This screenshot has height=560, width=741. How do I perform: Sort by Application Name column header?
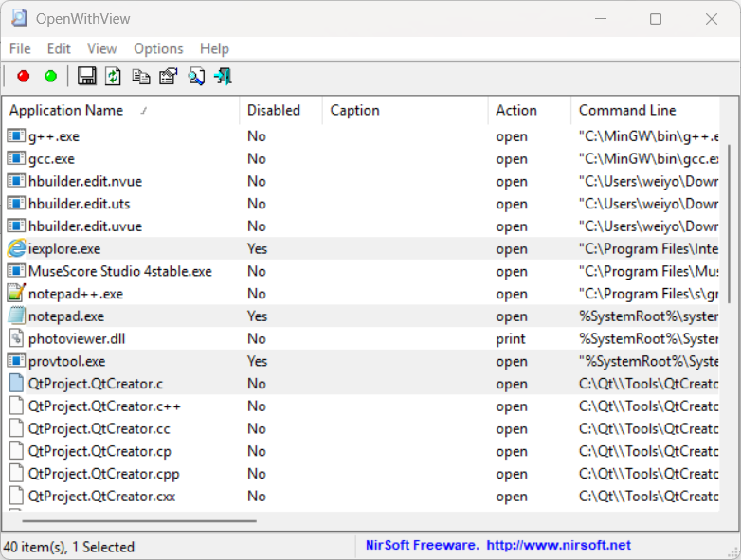tap(121, 110)
